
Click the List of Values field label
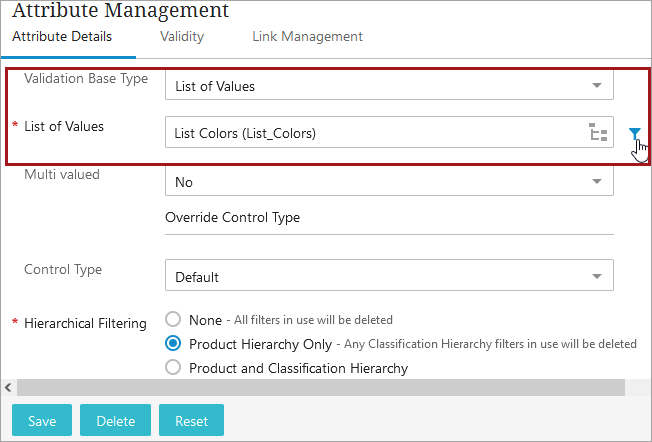(64, 126)
